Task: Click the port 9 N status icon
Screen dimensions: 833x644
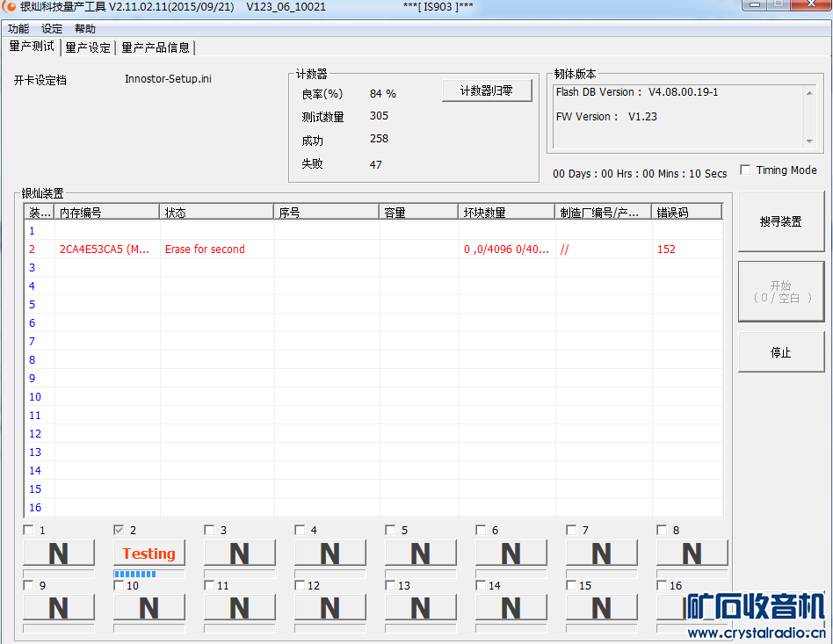Action: (x=58, y=608)
